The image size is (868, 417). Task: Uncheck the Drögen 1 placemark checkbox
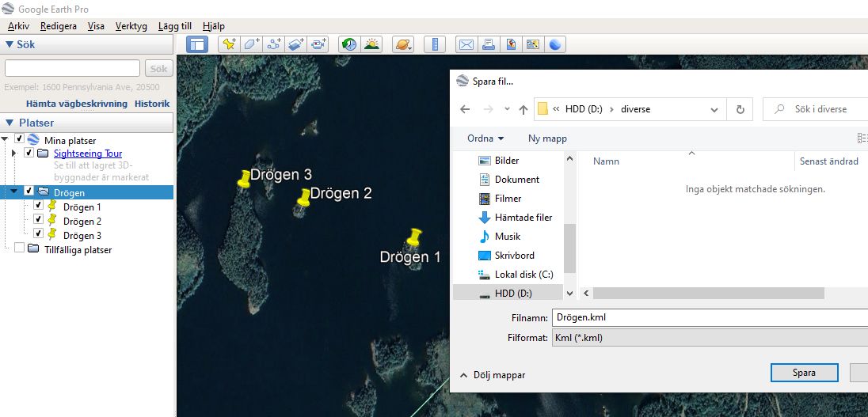coord(37,206)
